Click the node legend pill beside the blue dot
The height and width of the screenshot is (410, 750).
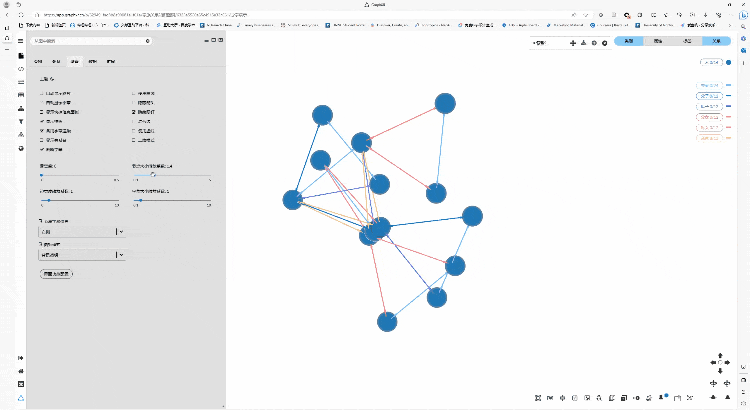tap(711, 62)
